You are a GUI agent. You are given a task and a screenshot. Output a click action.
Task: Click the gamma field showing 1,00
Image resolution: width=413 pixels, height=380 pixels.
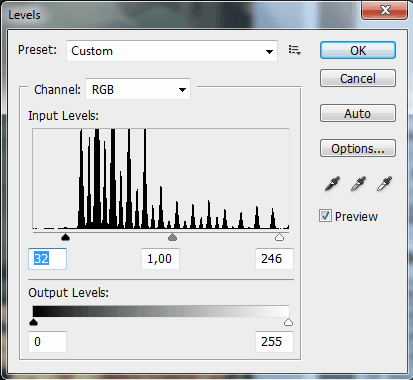tap(161, 259)
